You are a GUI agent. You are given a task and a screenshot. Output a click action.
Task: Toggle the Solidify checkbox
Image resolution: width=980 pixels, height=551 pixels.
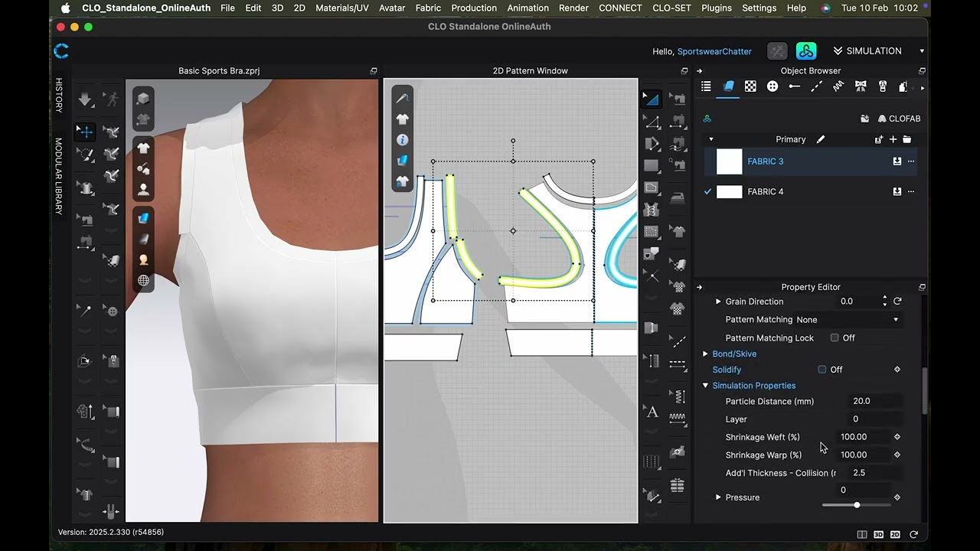pyautogui.click(x=822, y=370)
